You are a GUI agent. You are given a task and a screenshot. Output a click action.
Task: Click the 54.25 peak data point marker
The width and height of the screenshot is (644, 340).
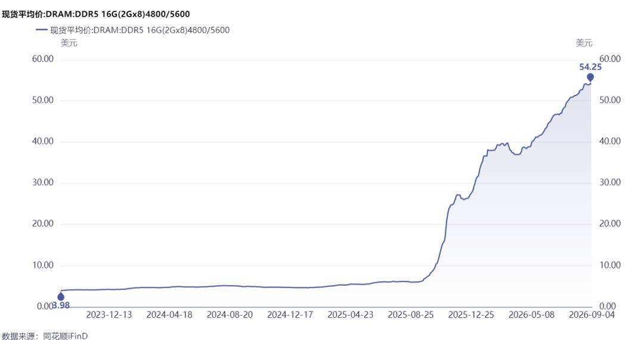(x=590, y=78)
